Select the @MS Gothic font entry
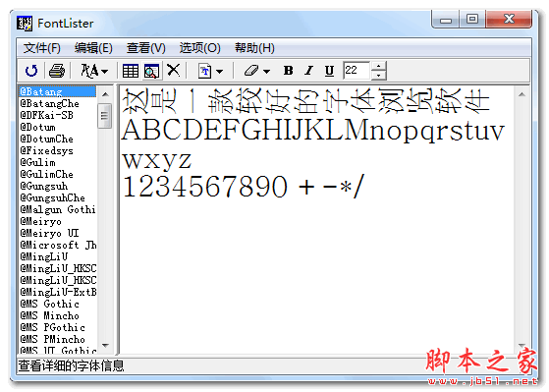The height and width of the screenshot is (392, 549). click(x=57, y=304)
